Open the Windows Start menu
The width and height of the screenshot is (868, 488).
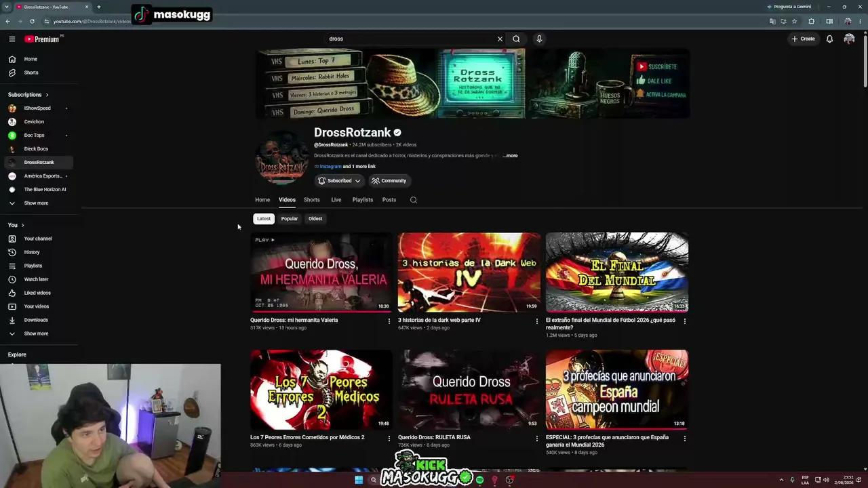359,480
